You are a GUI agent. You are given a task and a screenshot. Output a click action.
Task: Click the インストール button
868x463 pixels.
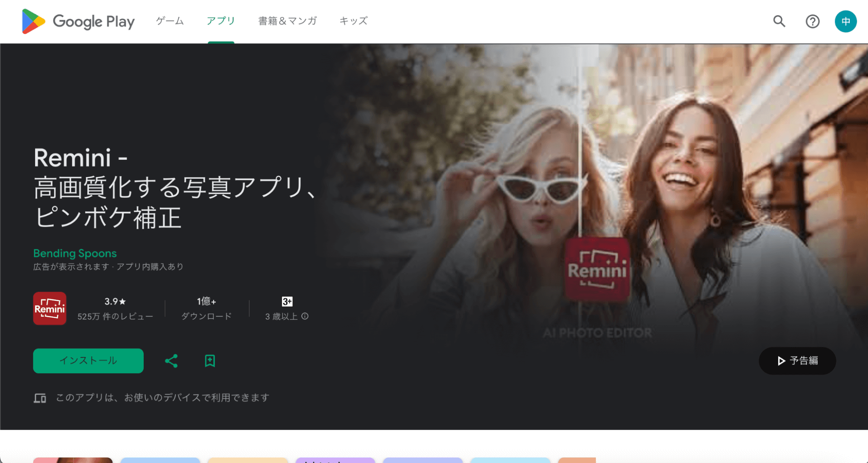[88, 361]
